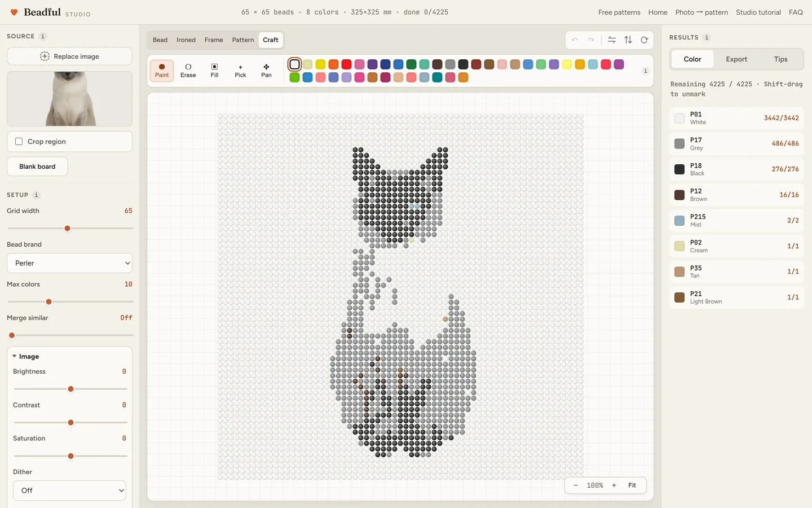Switch to the Pan tool
This screenshot has width=812, height=508.
pyautogui.click(x=266, y=71)
